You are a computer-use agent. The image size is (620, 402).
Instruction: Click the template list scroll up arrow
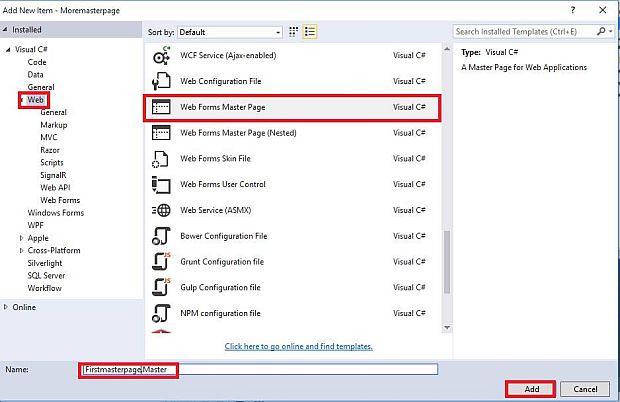click(x=447, y=49)
